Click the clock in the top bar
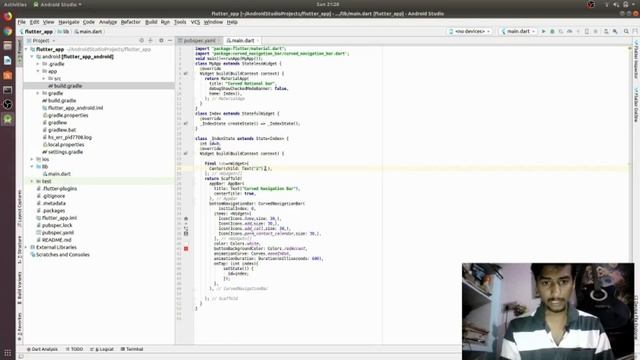 (x=328, y=4)
